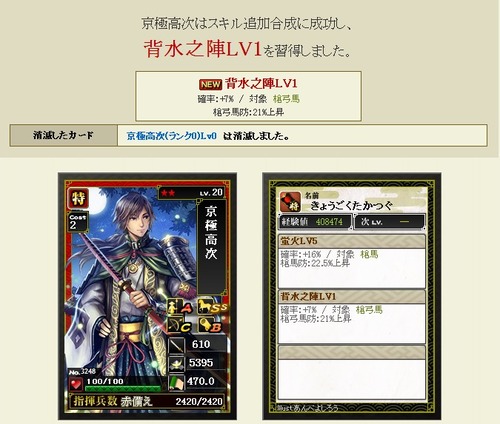
Task: Click the Cost 2 badge
Action: tap(78, 222)
